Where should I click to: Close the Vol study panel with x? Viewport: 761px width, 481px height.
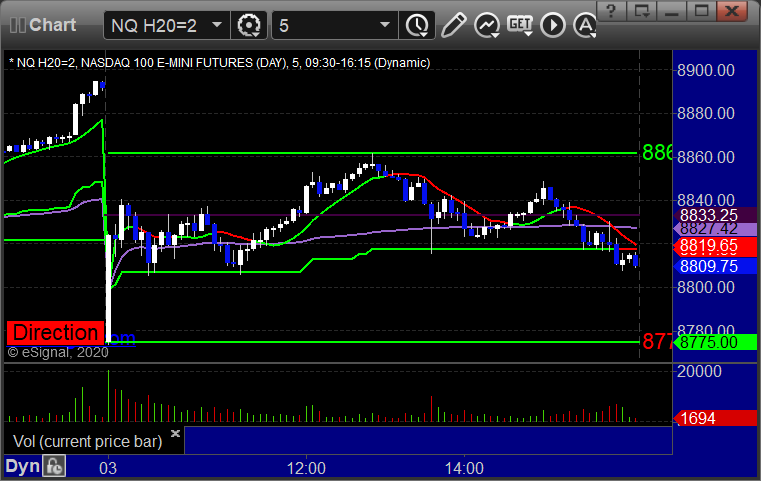175,433
